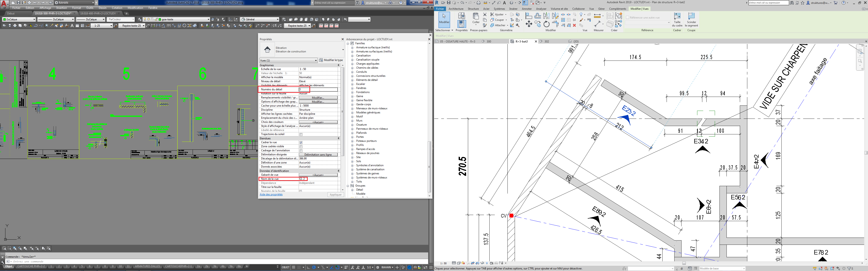Open goe-texte layer dropdown in AutoCAD

(208, 19)
